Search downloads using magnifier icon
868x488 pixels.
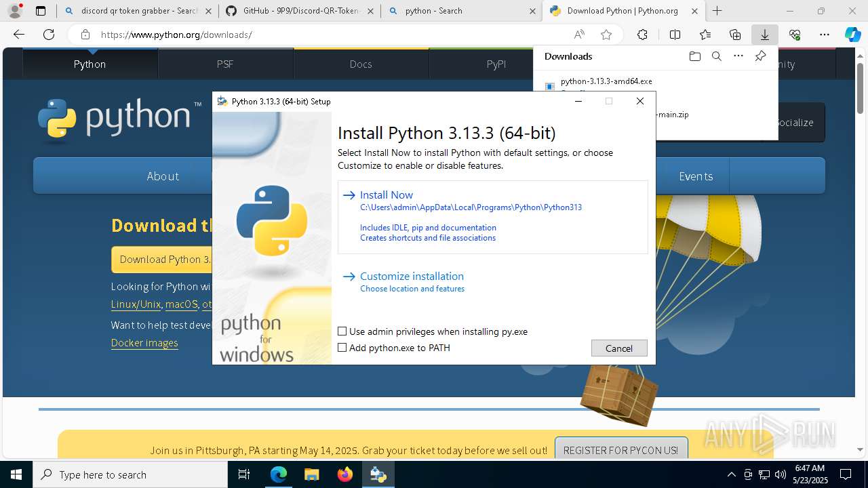tap(716, 56)
